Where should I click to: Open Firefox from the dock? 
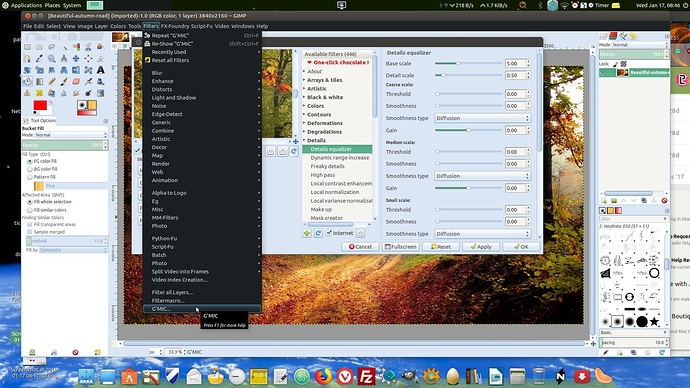pyautogui.click(x=323, y=377)
